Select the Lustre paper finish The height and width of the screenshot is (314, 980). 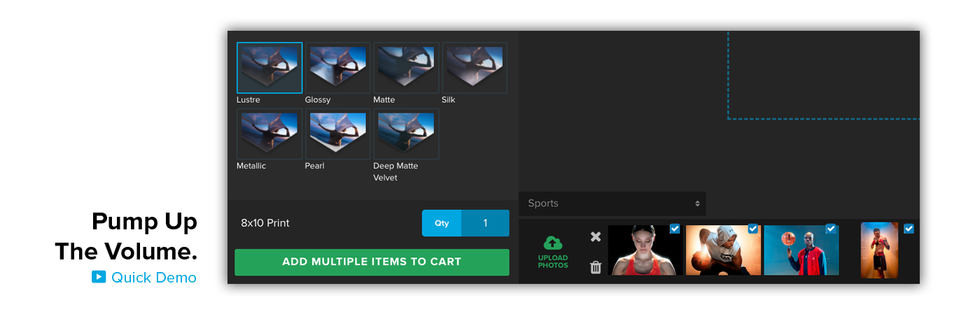(269, 68)
